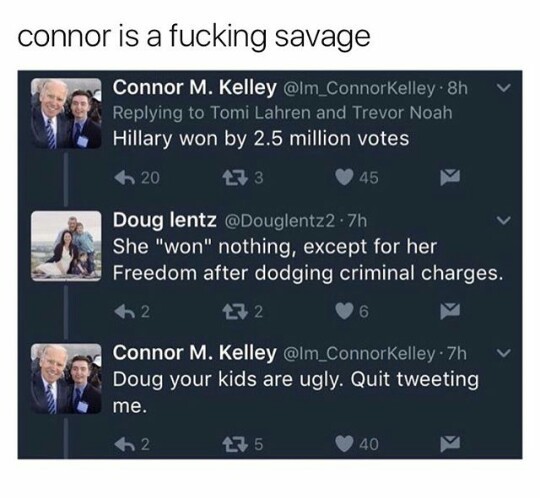Reply to Doug lentz's tweet
540x498 pixels.
[x=125, y=311]
